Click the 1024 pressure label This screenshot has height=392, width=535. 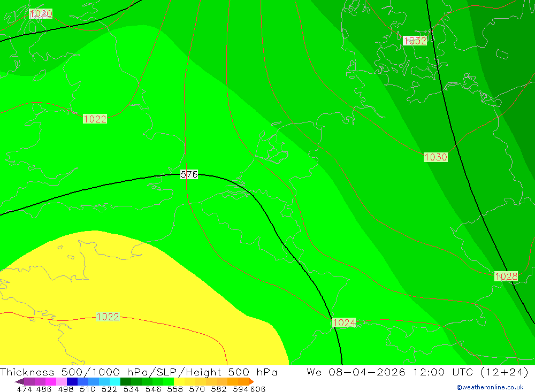[344, 322]
